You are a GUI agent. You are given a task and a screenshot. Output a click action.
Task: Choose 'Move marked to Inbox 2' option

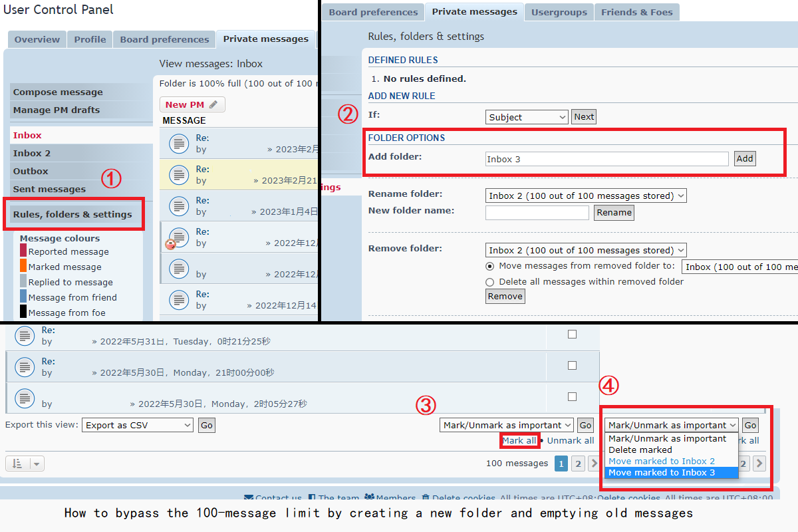(x=672, y=462)
